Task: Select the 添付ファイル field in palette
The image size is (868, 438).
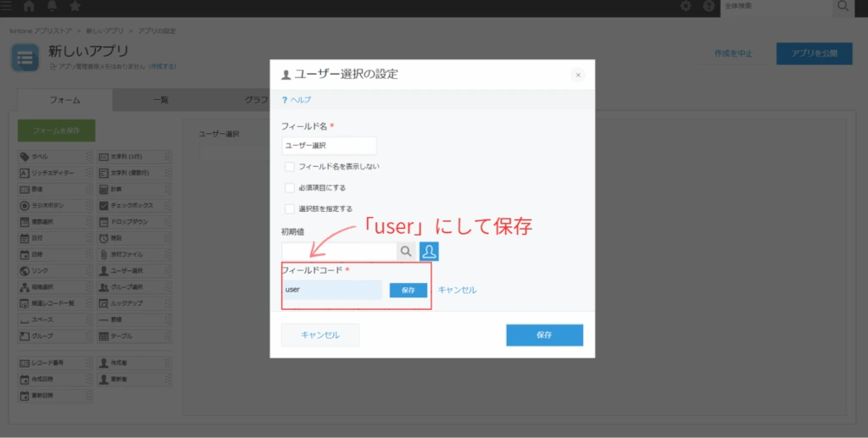Action: click(x=134, y=254)
